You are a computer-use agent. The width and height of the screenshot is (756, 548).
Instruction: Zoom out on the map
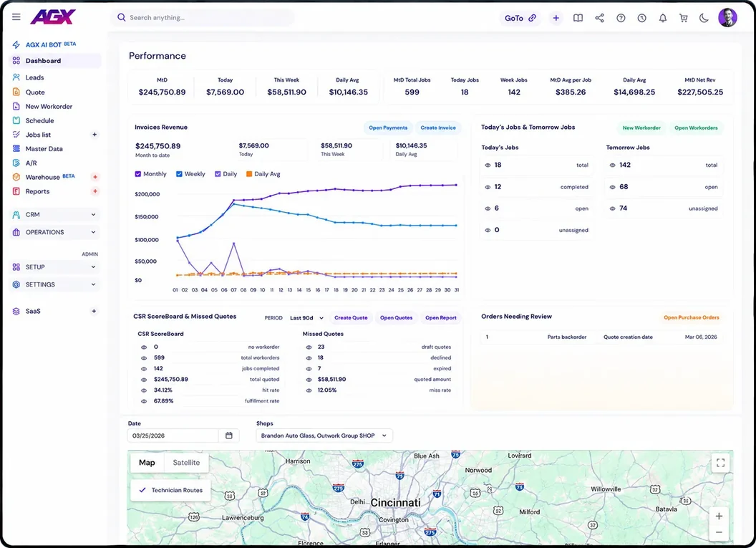(x=719, y=532)
